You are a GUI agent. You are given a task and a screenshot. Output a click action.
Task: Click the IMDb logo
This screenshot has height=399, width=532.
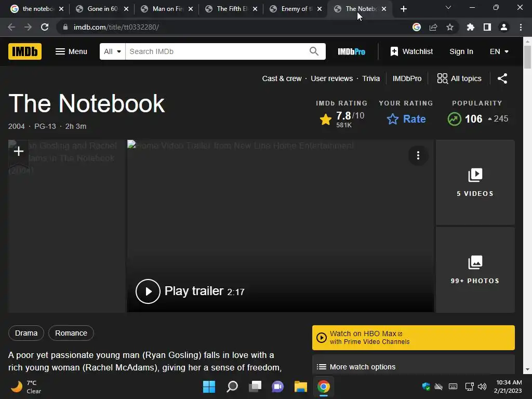pos(25,51)
